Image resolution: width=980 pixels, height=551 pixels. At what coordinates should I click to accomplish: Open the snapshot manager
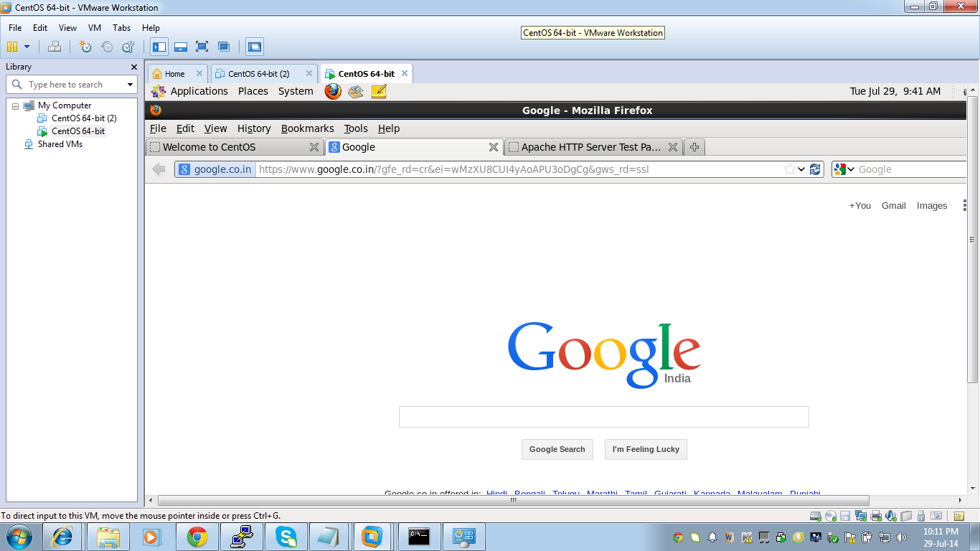(128, 47)
